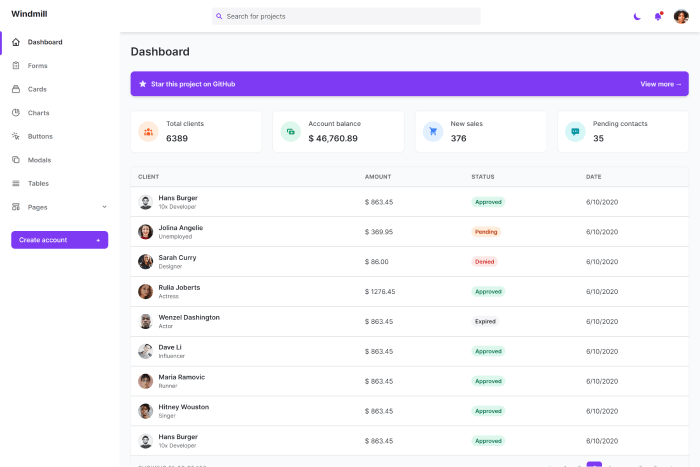The image size is (700, 467).
Task: Click Hitney Wouston's avatar
Action: pos(145,411)
